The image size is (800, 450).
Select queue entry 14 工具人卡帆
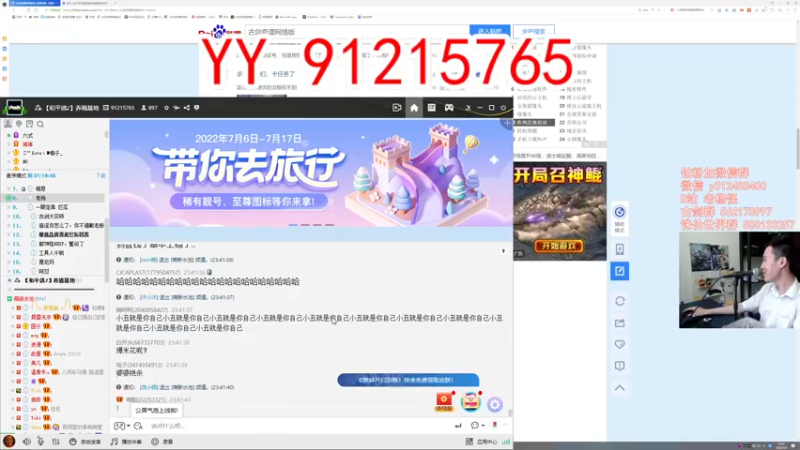[54, 253]
